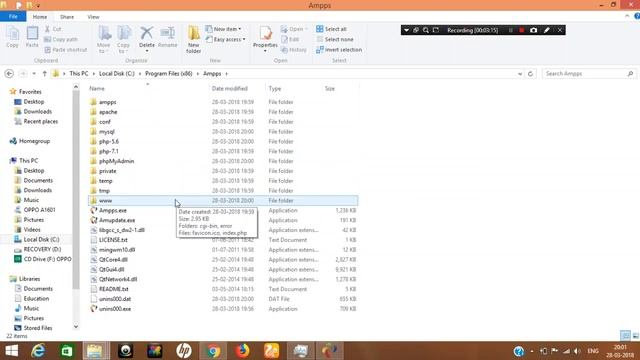640x360 pixels.
Task: Create a New folder from the ribbon
Action: 193,40
